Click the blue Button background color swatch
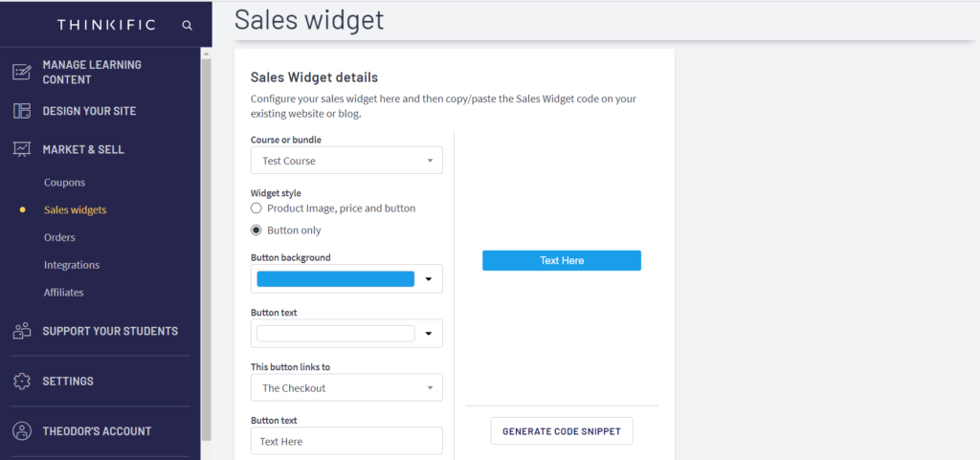 coord(336,279)
